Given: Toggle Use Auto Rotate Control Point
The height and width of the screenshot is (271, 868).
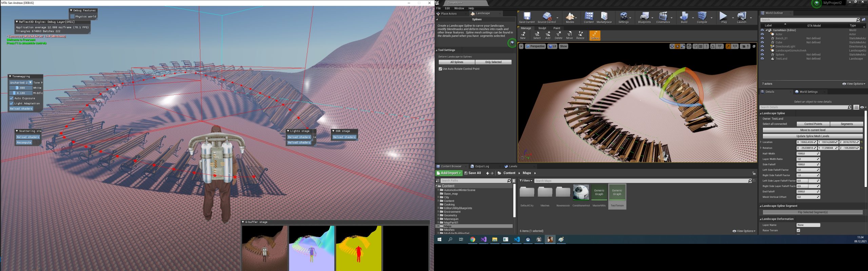Looking at the screenshot, I should [x=440, y=69].
